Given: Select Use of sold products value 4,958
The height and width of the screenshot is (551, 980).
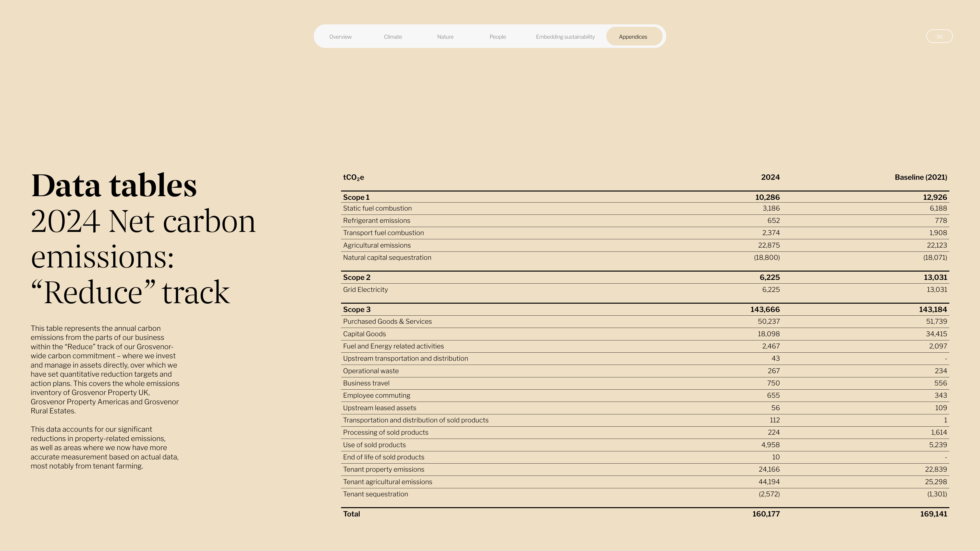Looking at the screenshot, I should tap(770, 445).
